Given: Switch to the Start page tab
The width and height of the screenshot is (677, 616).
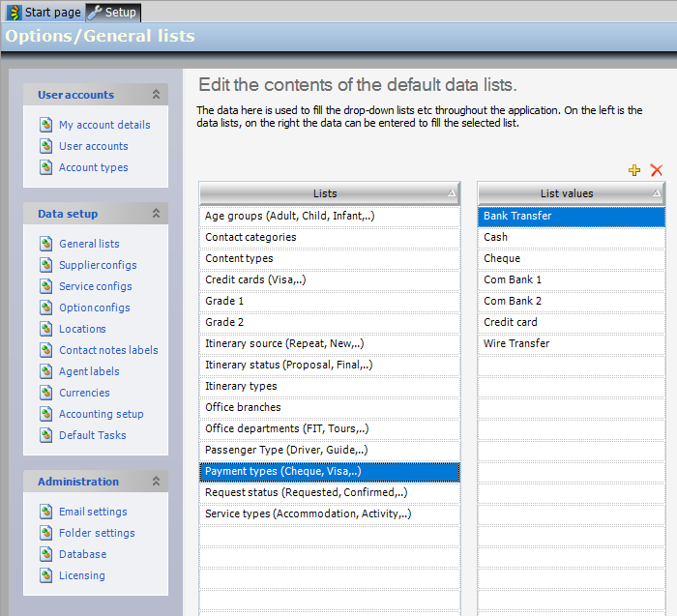Looking at the screenshot, I should point(44,13).
